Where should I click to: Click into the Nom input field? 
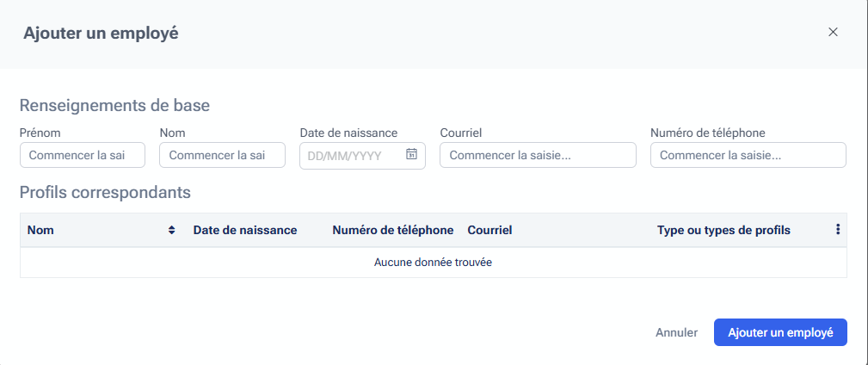222,156
